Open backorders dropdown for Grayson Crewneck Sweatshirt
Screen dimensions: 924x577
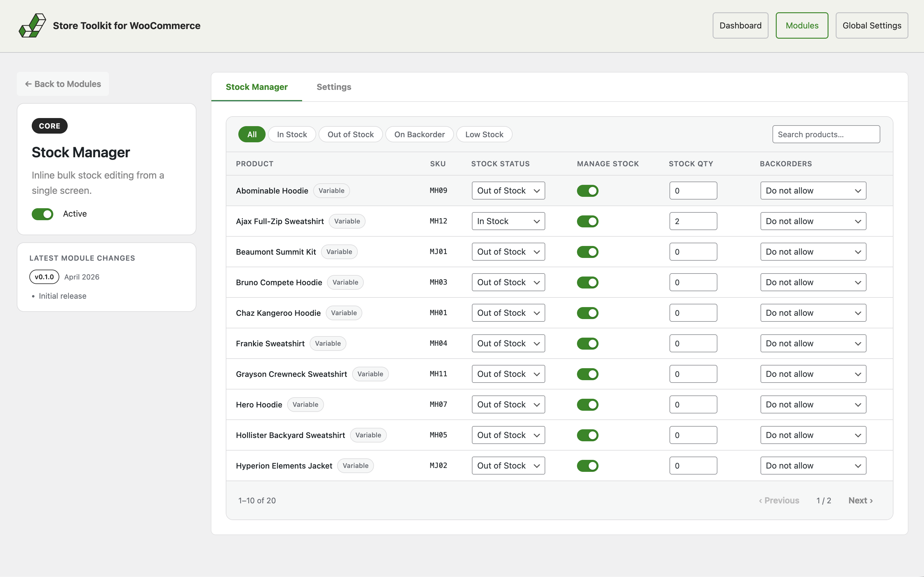coord(813,374)
